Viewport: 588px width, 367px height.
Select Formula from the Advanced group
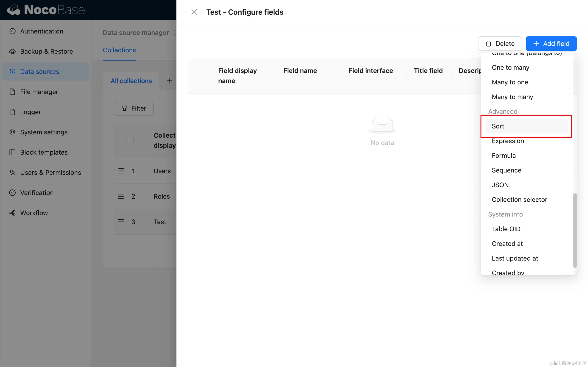(503, 156)
